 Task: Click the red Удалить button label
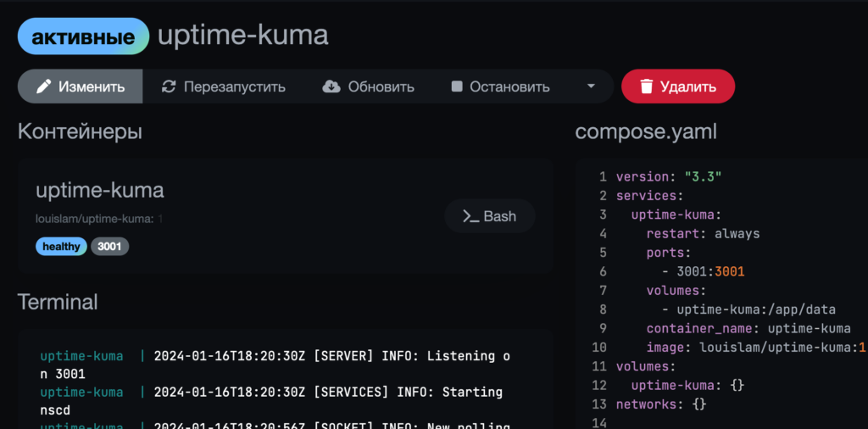click(x=688, y=87)
